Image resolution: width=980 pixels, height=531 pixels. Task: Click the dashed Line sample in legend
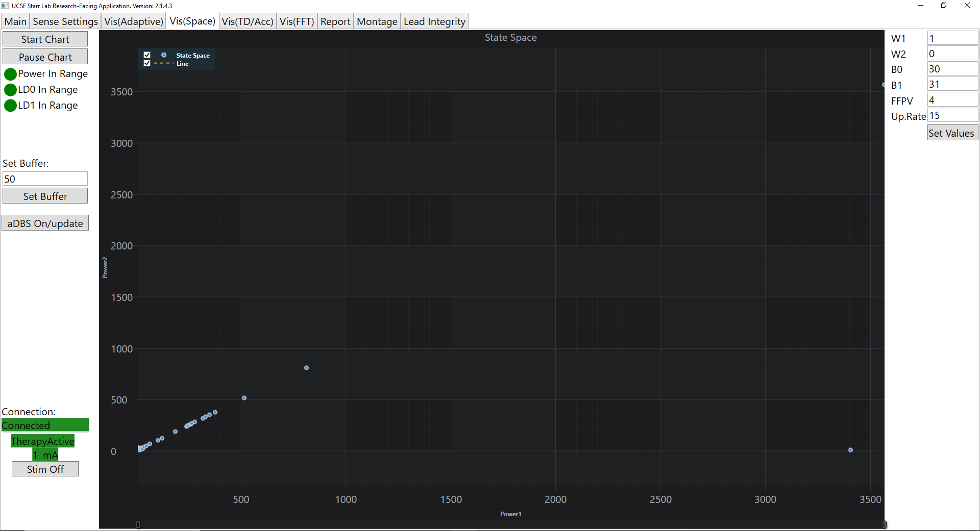click(163, 63)
